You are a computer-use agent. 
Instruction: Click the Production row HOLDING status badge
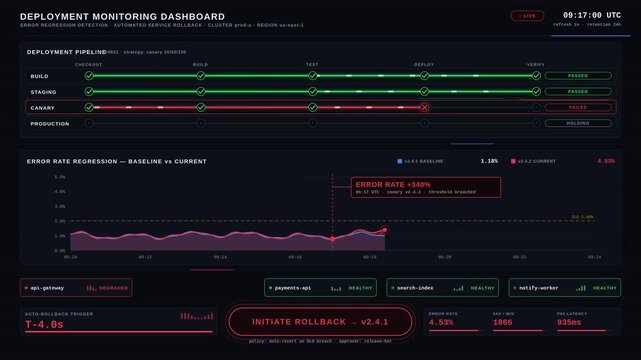pyautogui.click(x=578, y=123)
